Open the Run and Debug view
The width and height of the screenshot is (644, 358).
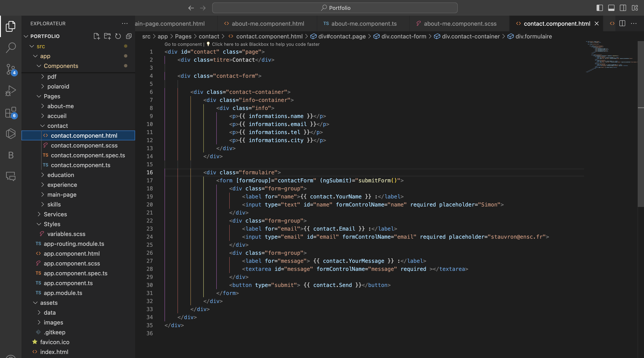tap(11, 91)
